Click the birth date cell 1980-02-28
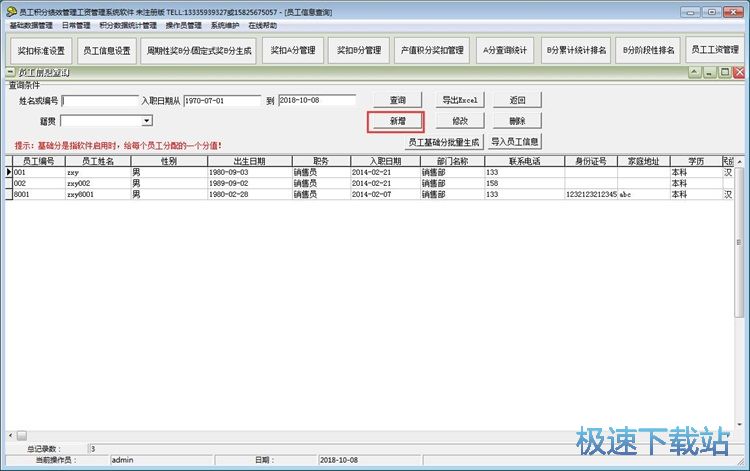The height and width of the screenshot is (471, 750). (250, 194)
